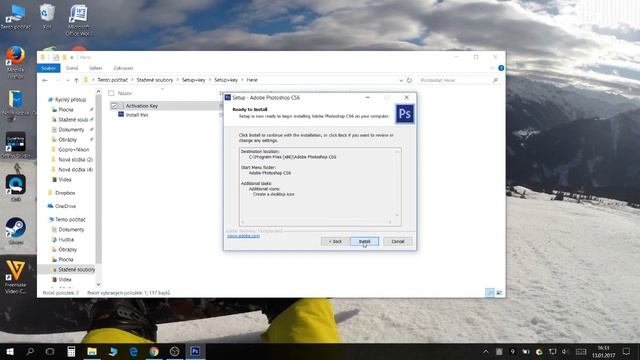Screen dimensions: 640x360
Task: Toggle checkbox next to Activation Key
Action: pyautogui.click(x=114, y=106)
